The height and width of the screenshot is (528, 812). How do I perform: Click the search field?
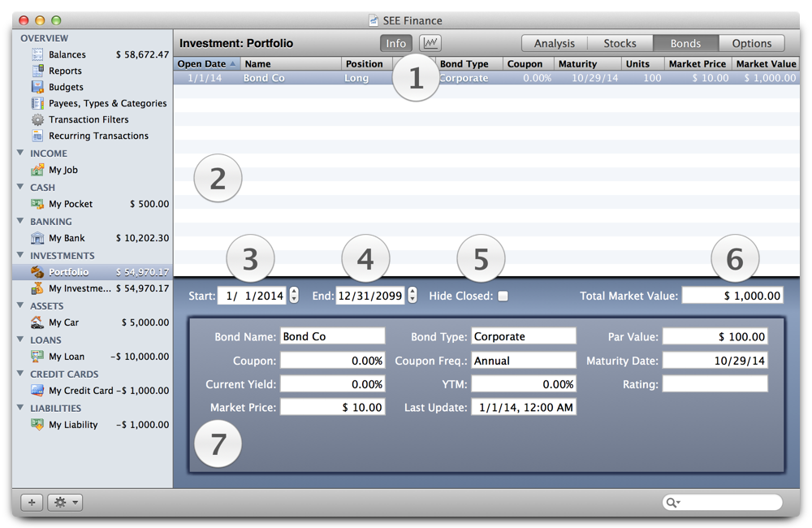pyautogui.click(x=723, y=502)
